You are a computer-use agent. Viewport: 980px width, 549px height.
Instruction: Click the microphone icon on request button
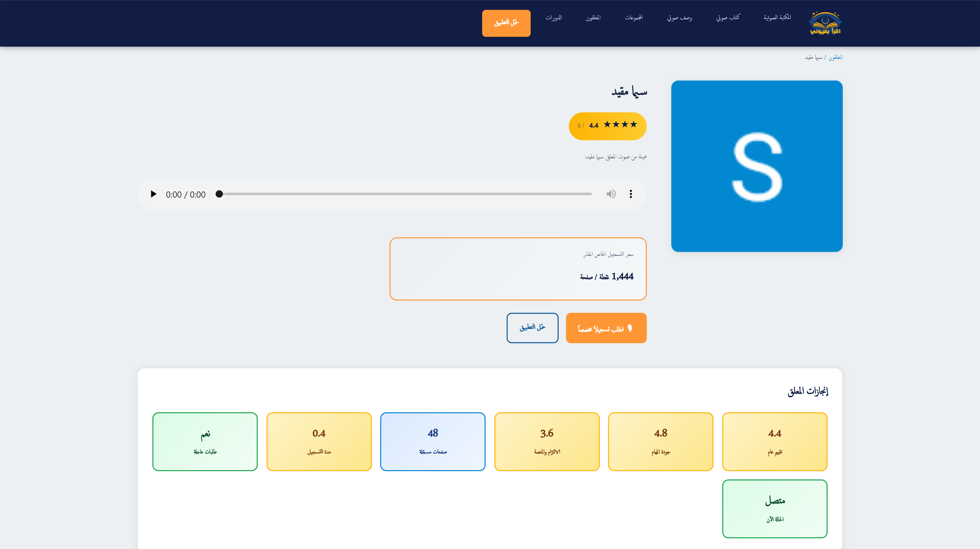pyautogui.click(x=630, y=328)
